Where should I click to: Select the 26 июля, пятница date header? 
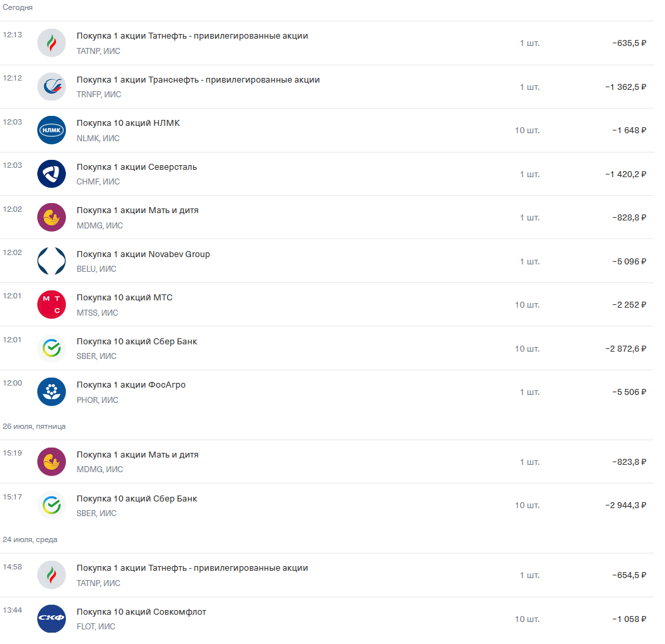(x=35, y=426)
